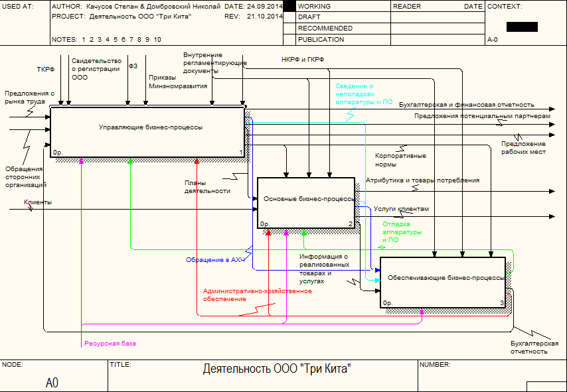
Task: Select 'Корпоративные нормы' label
Action: [x=400, y=160]
